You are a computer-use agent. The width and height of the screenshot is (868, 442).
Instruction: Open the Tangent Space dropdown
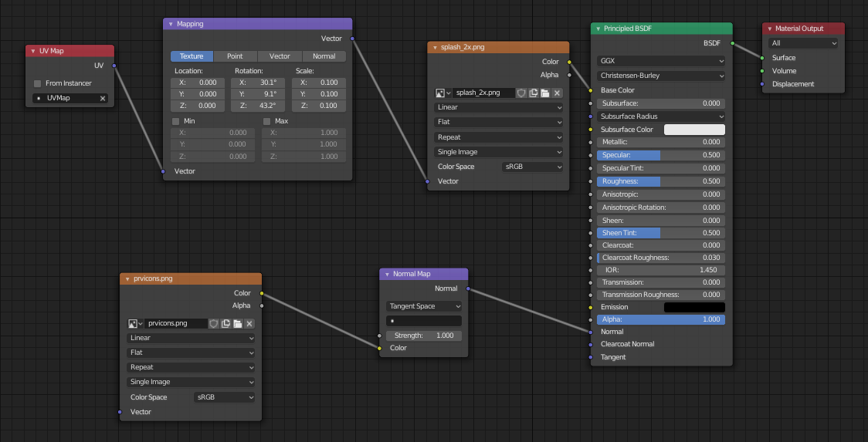pyautogui.click(x=423, y=306)
